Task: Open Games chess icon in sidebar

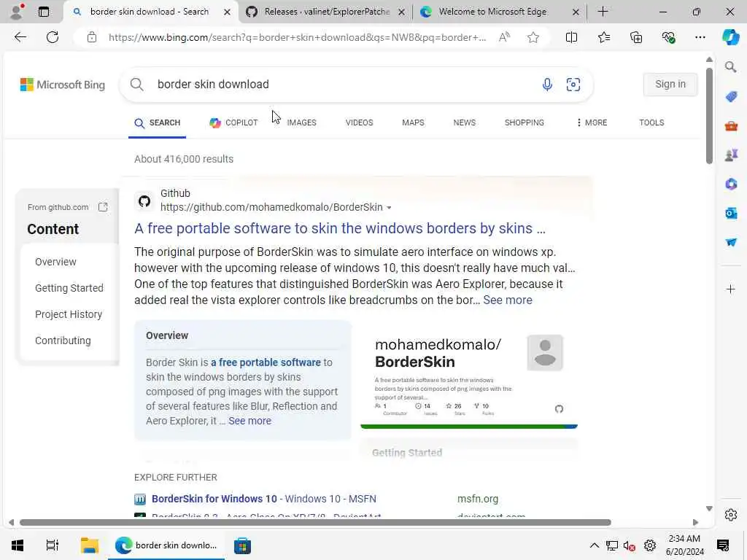Action: pyautogui.click(x=731, y=155)
